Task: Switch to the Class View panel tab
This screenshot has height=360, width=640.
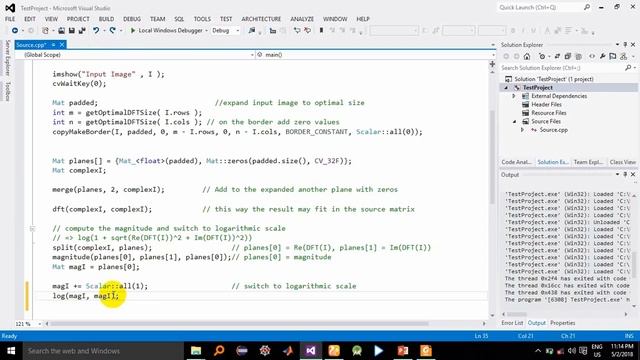Action: click(622, 162)
